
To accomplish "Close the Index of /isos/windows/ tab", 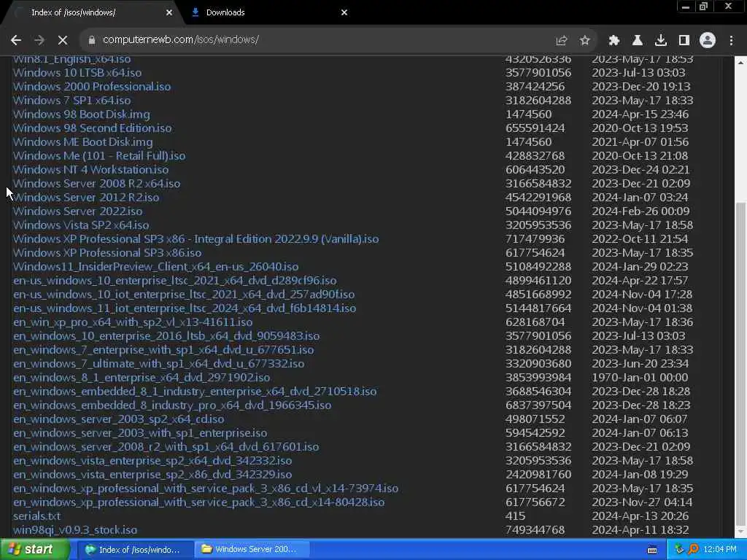I will pyautogui.click(x=169, y=12).
